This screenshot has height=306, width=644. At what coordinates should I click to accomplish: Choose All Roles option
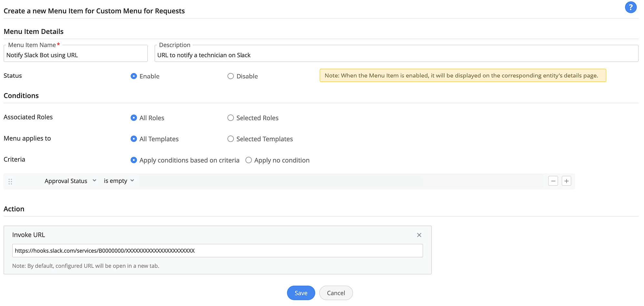(x=134, y=118)
